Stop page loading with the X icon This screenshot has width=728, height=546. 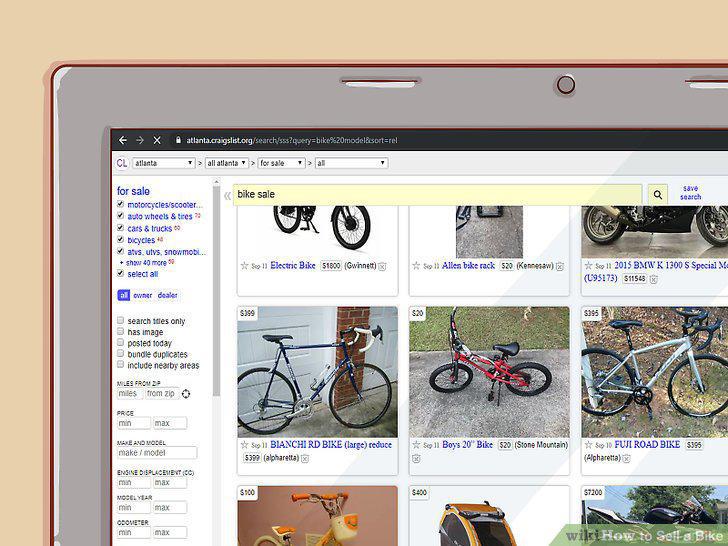point(157,140)
